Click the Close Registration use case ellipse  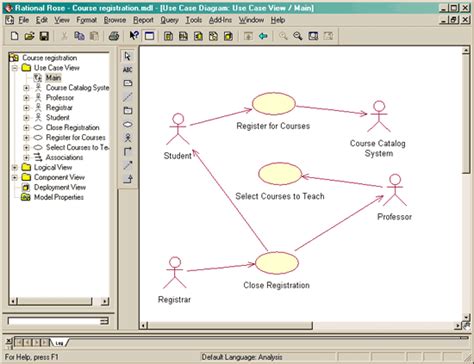[277, 263]
